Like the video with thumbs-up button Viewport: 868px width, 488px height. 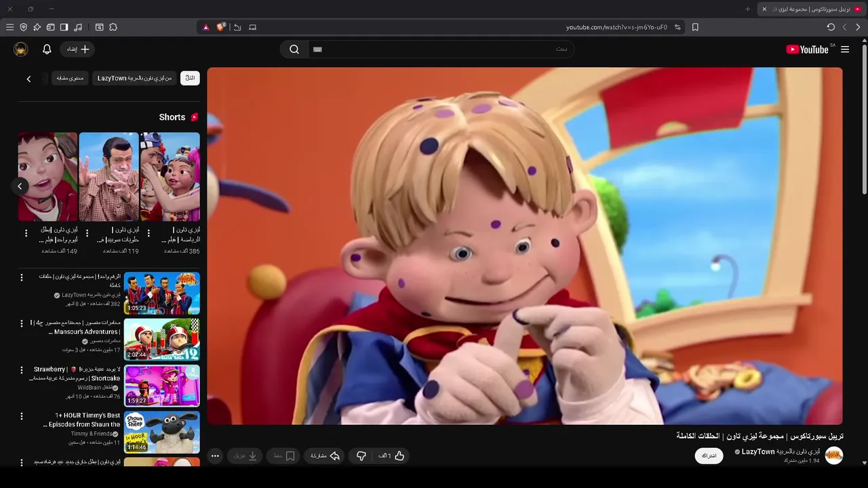[393, 456]
